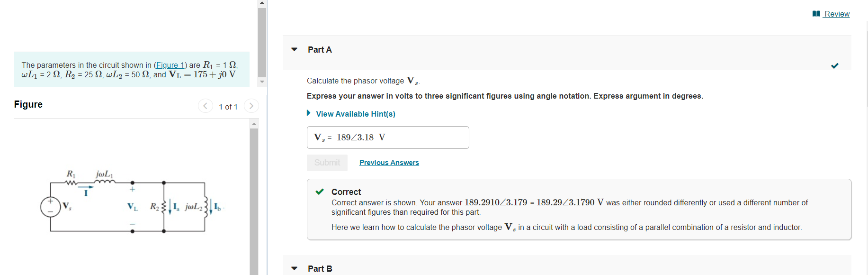Click the Correct checkmark in the feedback box

(x=320, y=192)
